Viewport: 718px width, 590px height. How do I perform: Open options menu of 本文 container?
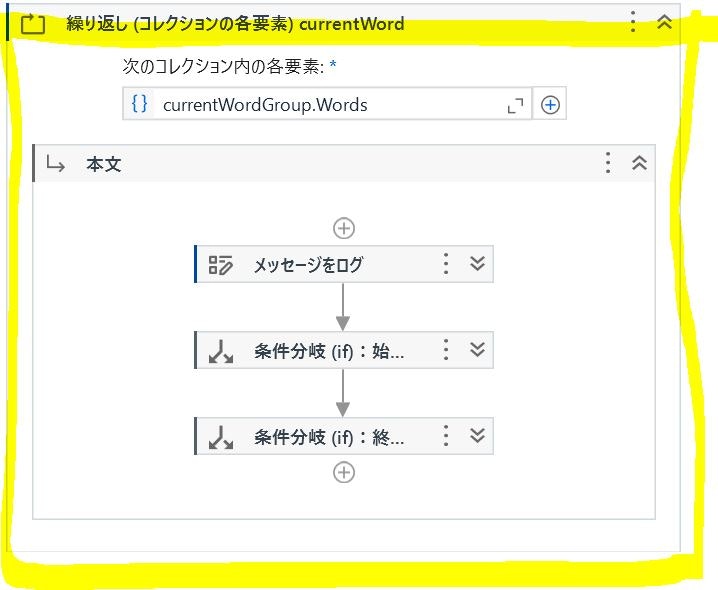[608, 163]
